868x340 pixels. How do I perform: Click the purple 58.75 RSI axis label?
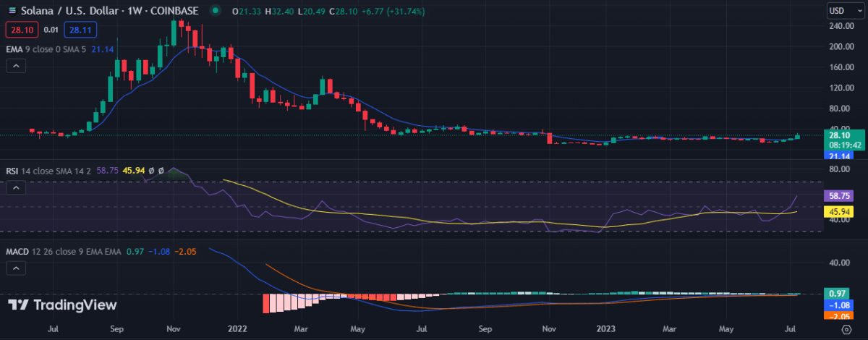838,196
